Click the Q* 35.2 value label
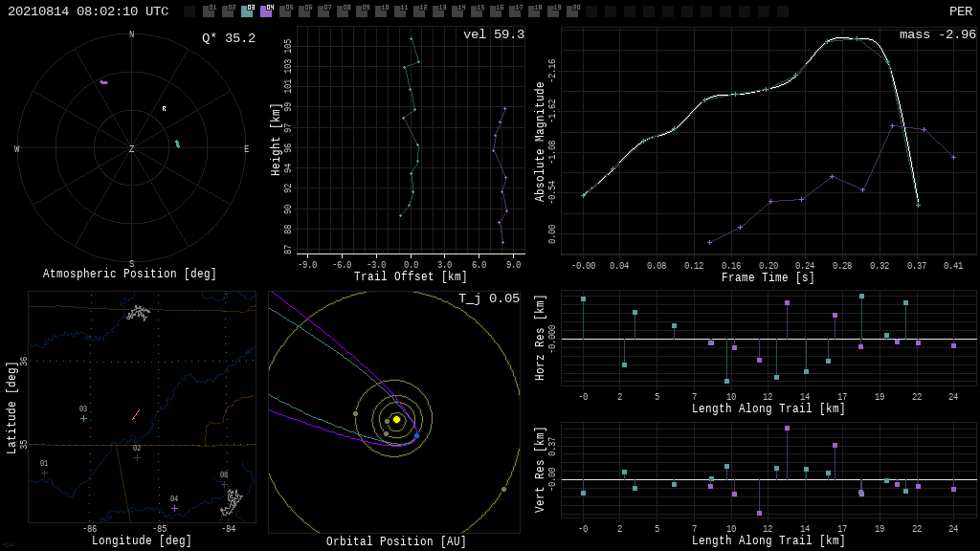The width and height of the screenshot is (980, 551). tap(228, 38)
